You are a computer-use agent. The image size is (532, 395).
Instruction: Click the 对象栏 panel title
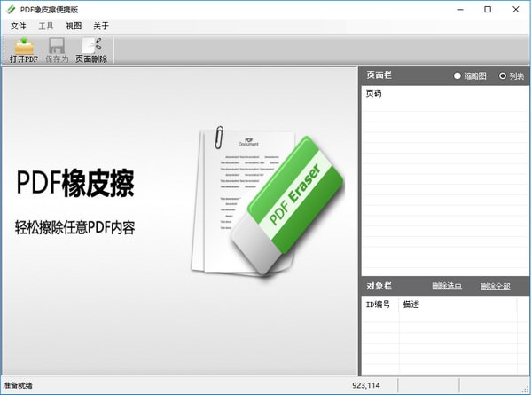tap(379, 286)
